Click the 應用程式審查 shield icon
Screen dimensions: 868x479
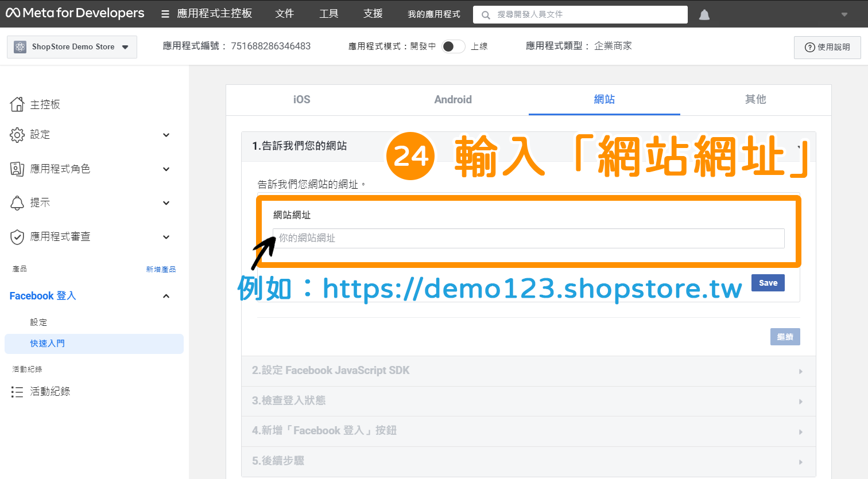[x=17, y=237]
